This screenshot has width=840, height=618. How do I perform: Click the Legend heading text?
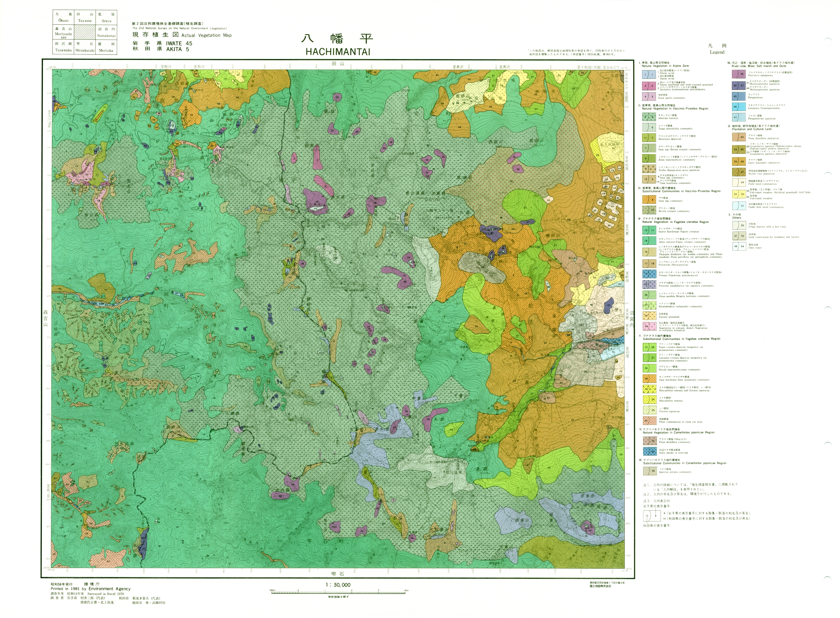coord(717,52)
